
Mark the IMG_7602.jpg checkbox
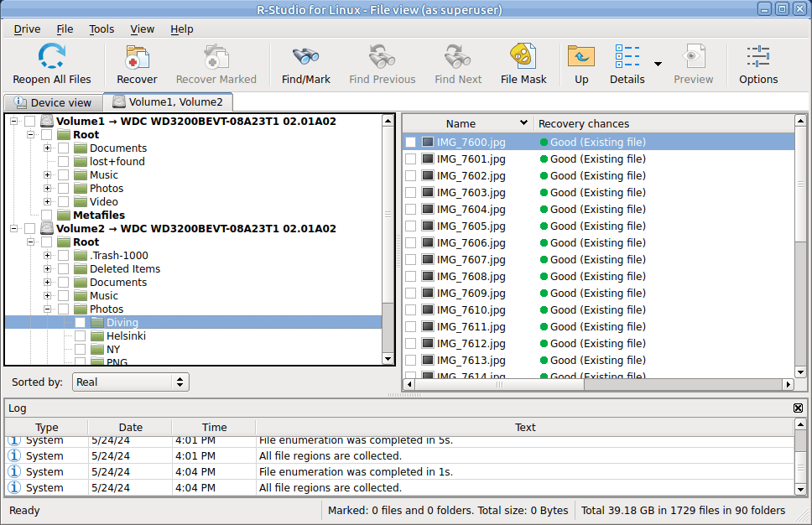pos(411,175)
